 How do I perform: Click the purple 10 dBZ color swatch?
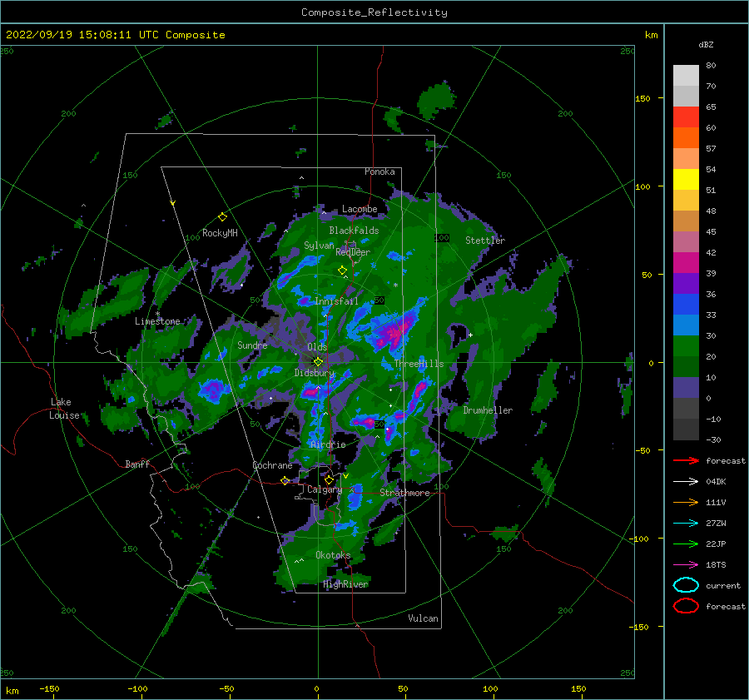(x=686, y=388)
